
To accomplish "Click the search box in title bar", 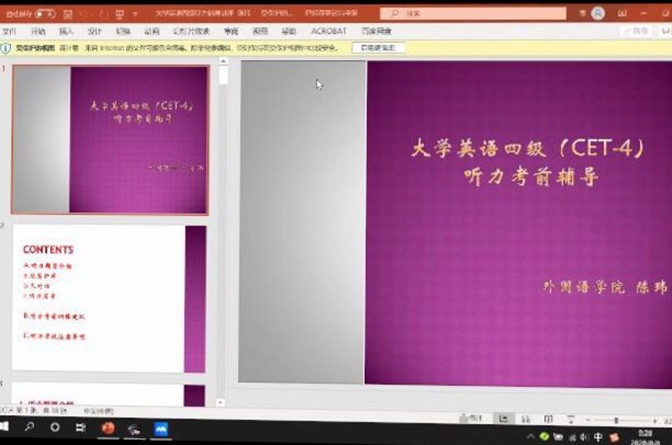I will (x=450, y=14).
